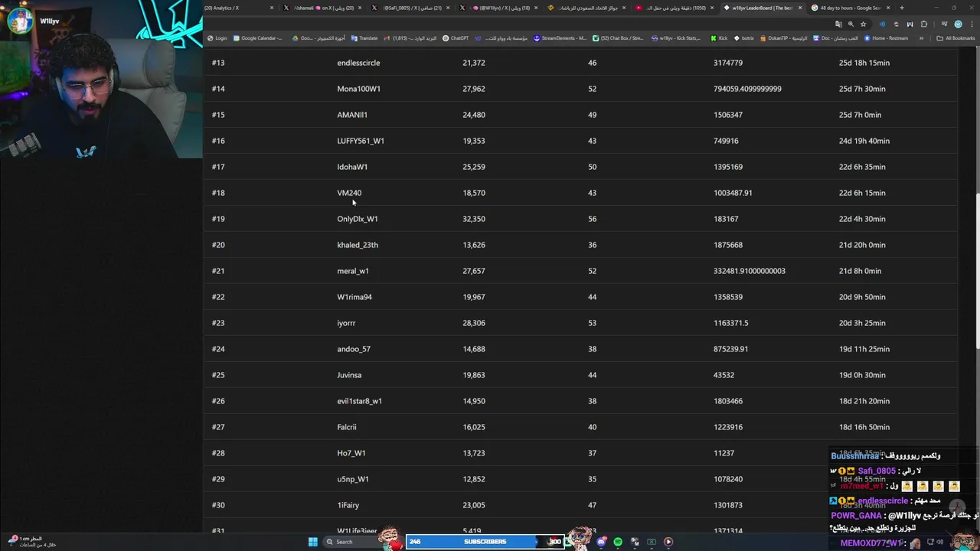980x551 pixels.
Task: Select username AMANII1
Action: click(352, 115)
